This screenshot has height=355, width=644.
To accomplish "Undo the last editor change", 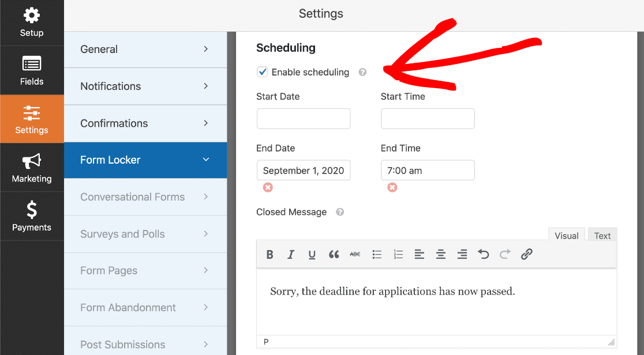I will tap(484, 254).
